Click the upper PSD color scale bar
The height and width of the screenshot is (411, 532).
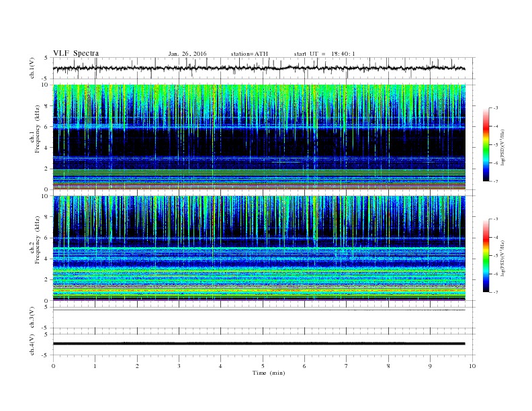click(486, 145)
